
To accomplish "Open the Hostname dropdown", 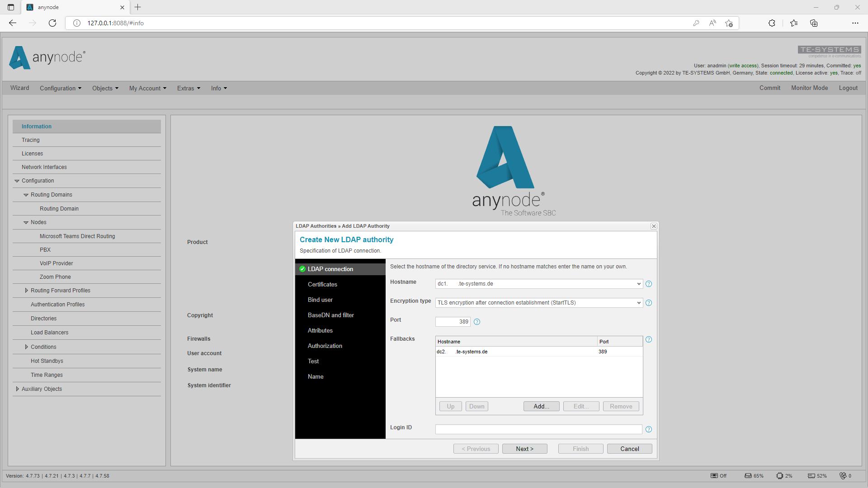I will click(638, 284).
